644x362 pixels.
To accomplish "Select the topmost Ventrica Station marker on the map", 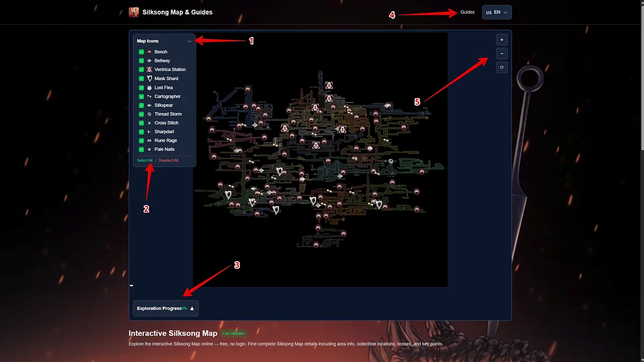I will point(329,85).
